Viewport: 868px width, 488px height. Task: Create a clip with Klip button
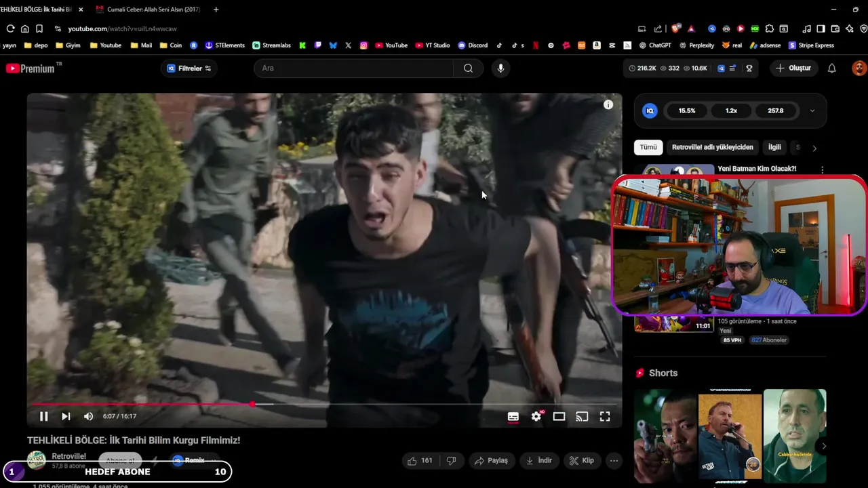point(582,460)
